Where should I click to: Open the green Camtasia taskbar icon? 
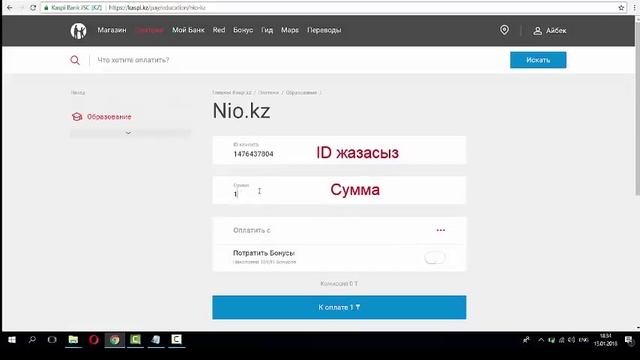(x=136, y=340)
